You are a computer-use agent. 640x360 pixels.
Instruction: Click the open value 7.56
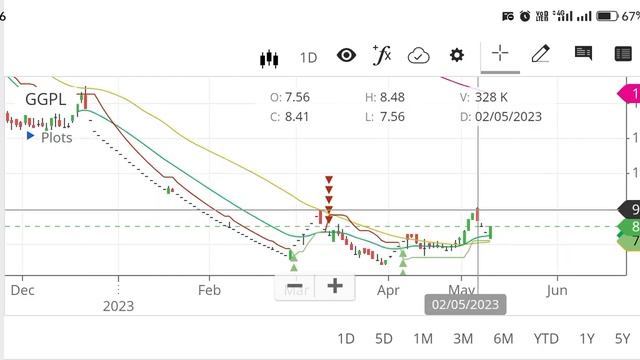pyautogui.click(x=297, y=97)
